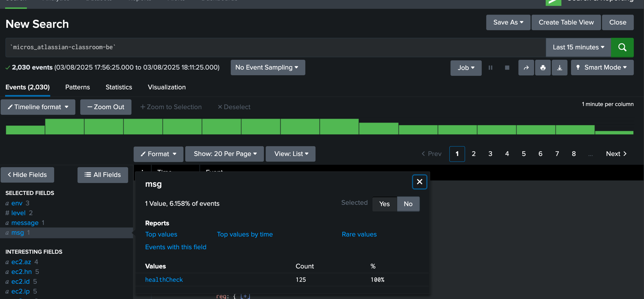
Task: Switch to the Patterns tab
Action: pos(78,87)
